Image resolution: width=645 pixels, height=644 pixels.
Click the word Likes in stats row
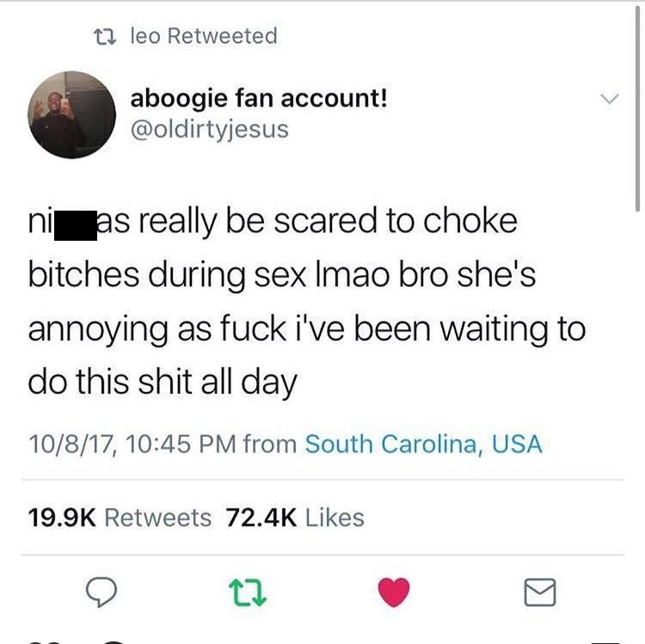(335, 518)
